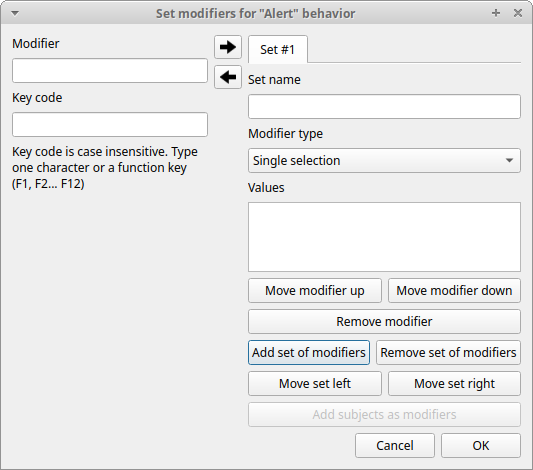533x470 pixels.
Task: Open the window menu arrow in title bar
Action: click(x=15, y=14)
